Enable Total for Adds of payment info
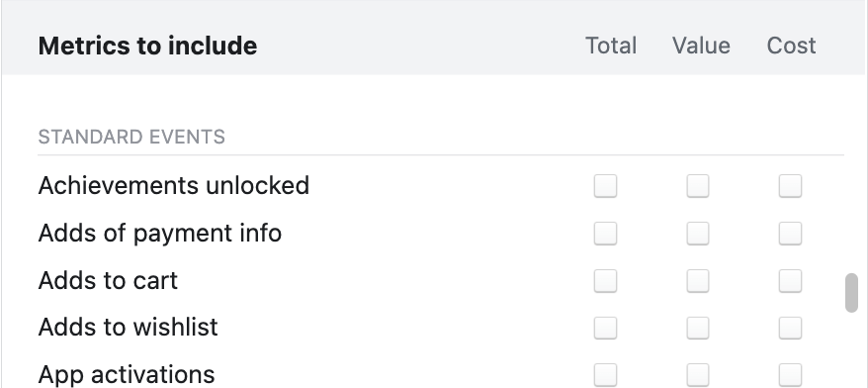The height and width of the screenshot is (388, 868). tap(605, 234)
